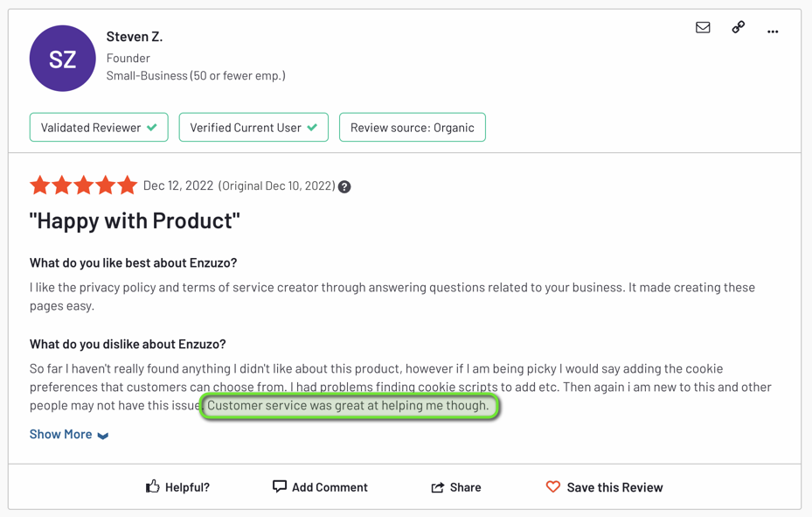812x517 pixels.
Task: Click the Add Comment speech bubble icon
Action: coord(279,487)
